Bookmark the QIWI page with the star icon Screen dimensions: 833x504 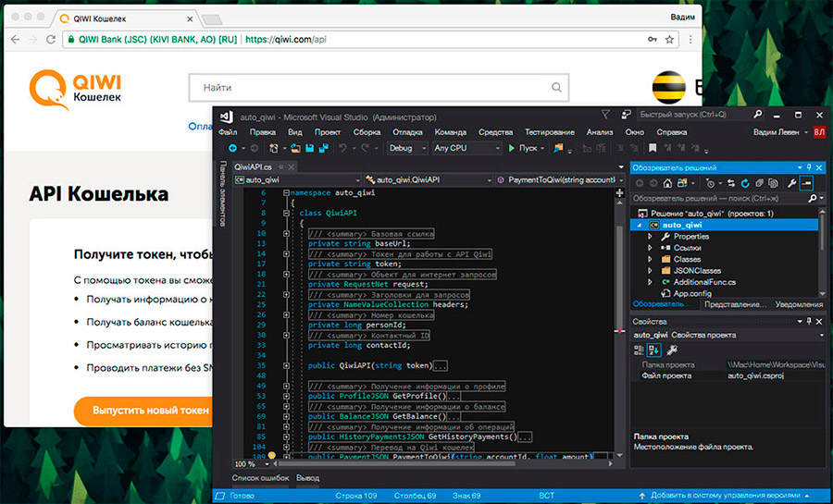tap(669, 39)
